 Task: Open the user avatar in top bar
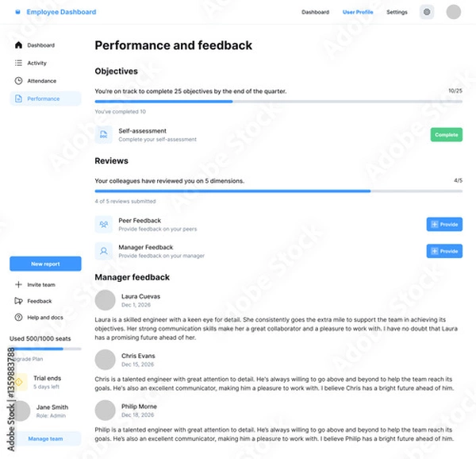(x=454, y=12)
